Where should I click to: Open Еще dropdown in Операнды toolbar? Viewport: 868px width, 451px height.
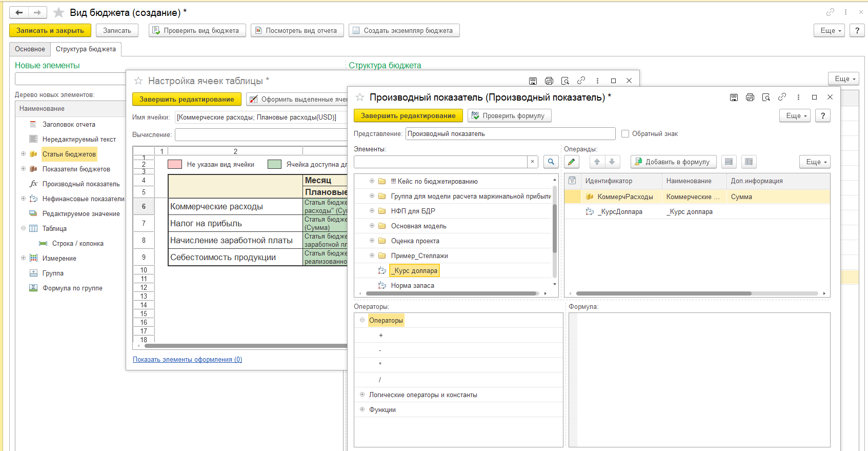(x=815, y=162)
